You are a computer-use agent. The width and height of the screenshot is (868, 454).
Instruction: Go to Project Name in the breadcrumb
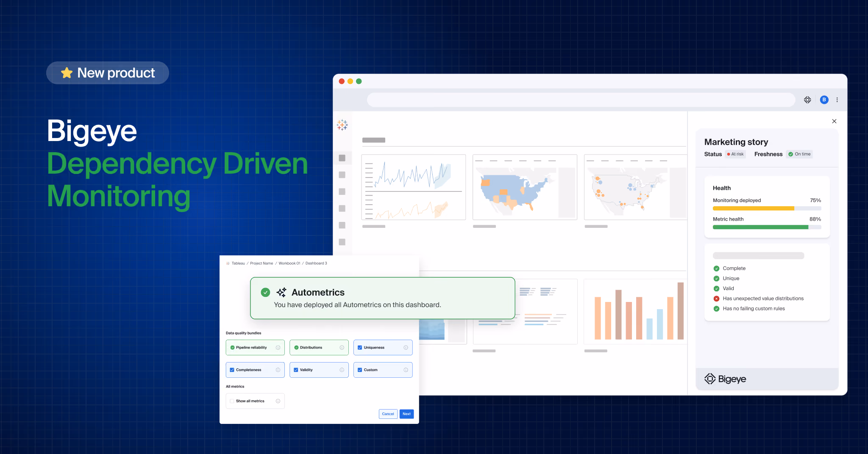coord(262,263)
